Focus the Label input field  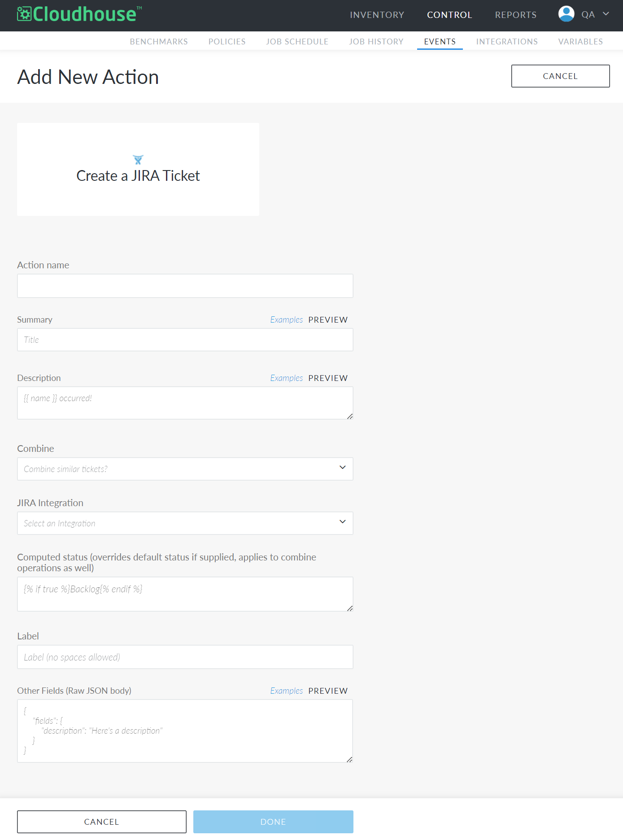click(185, 657)
